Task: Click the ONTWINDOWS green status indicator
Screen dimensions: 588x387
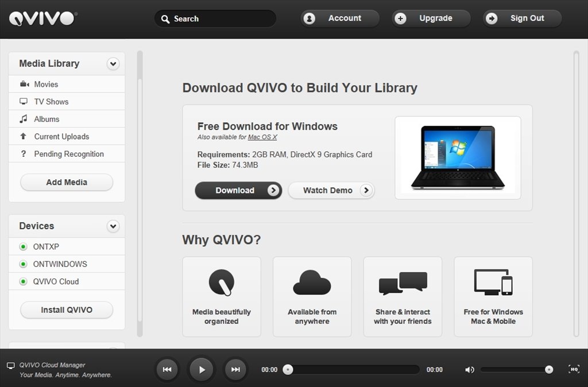Action: (x=23, y=264)
